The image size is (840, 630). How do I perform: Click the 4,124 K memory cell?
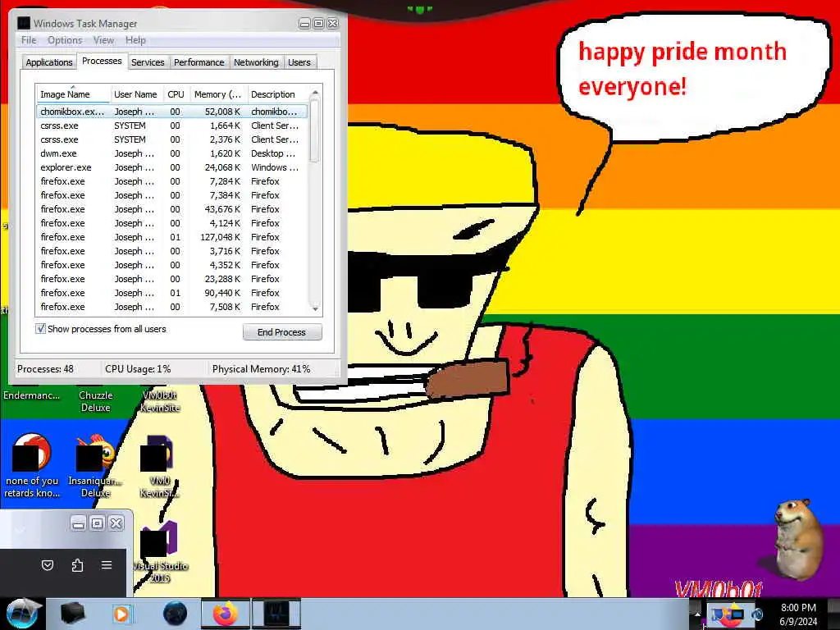coord(225,223)
